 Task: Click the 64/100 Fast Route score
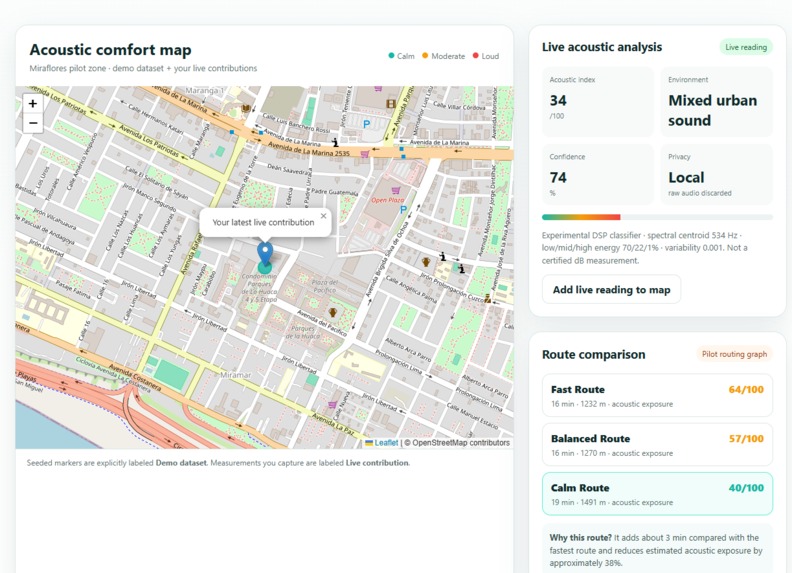746,390
